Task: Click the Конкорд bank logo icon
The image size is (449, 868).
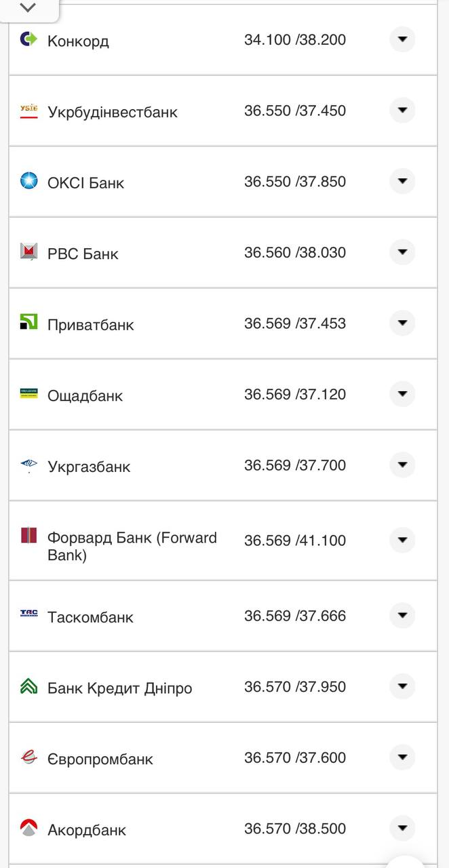Action: click(x=28, y=39)
